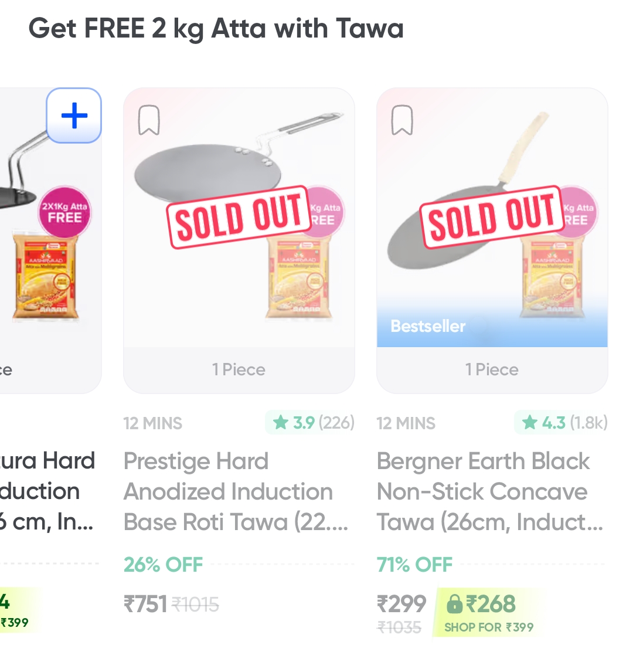This screenshot has width=633, height=672.
Task: Tap the 2X1Kg Atta FREE pink badge
Action: [64, 212]
